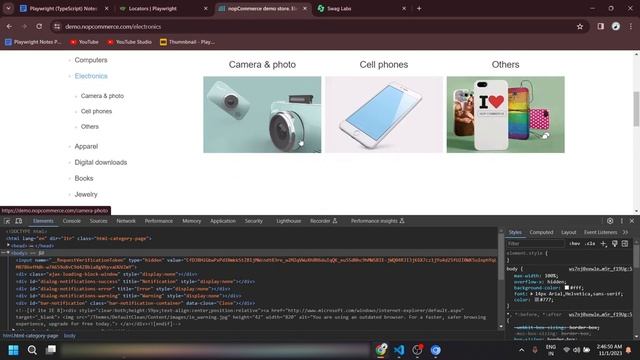Open Computers category in sidebar
This screenshot has width=640, height=360.
[x=91, y=60]
